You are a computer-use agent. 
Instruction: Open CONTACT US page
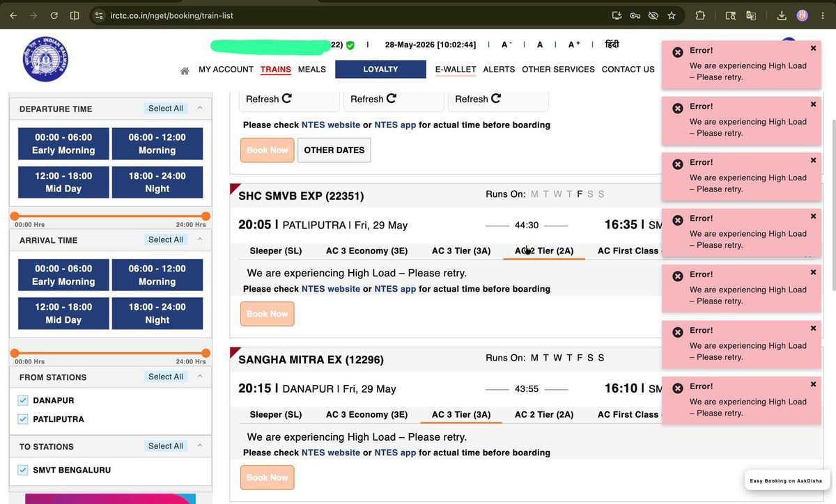(x=628, y=70)
